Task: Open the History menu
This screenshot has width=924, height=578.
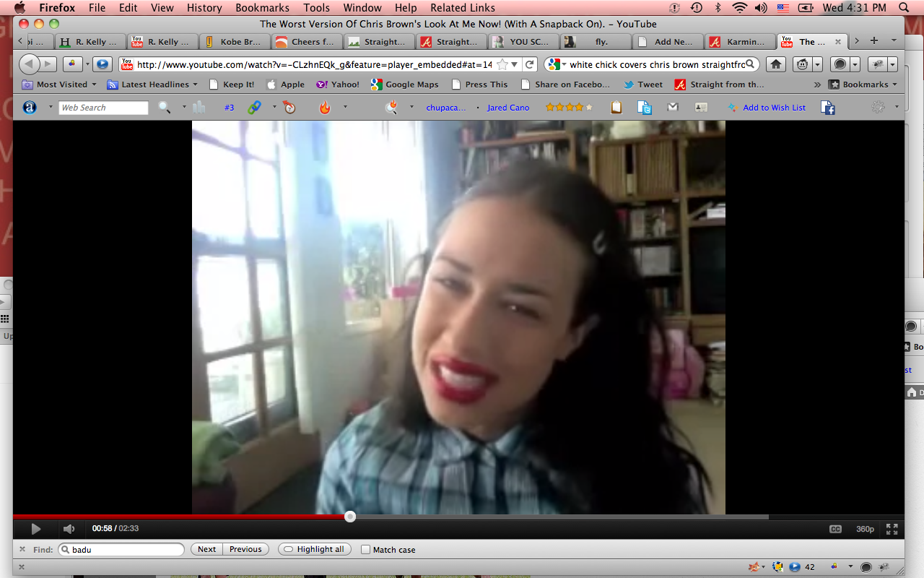Action: pyautogui.click(x=204, y=8)
